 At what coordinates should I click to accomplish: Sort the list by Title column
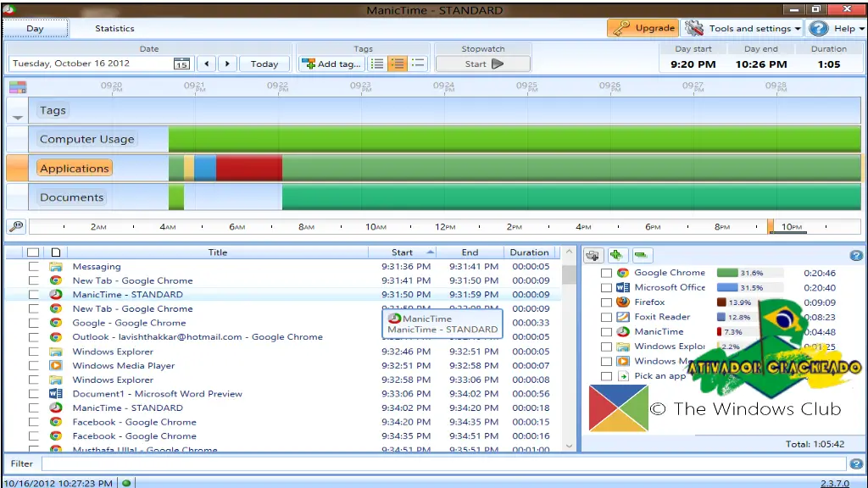coord(218,252)
